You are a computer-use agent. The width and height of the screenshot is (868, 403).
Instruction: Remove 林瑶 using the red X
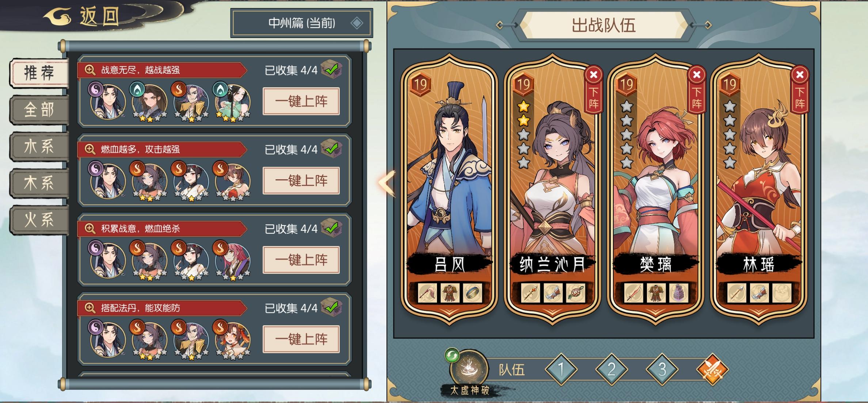[800, 75]
